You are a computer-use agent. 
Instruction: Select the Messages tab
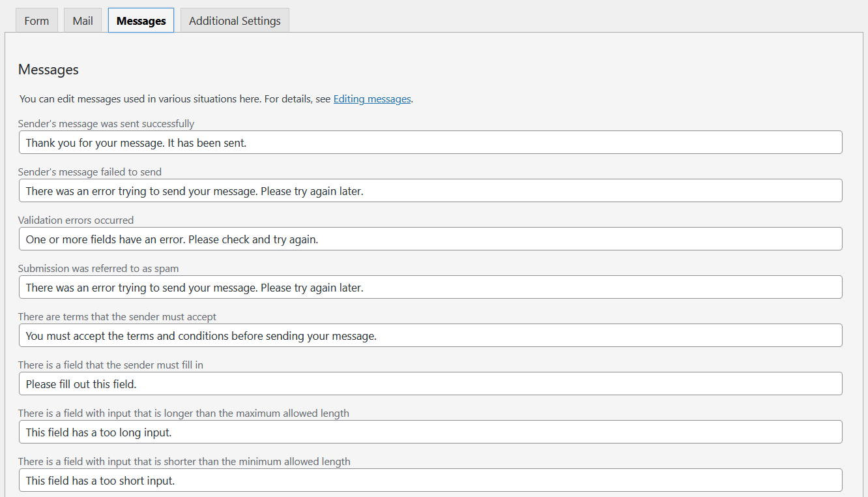[141, 20]
